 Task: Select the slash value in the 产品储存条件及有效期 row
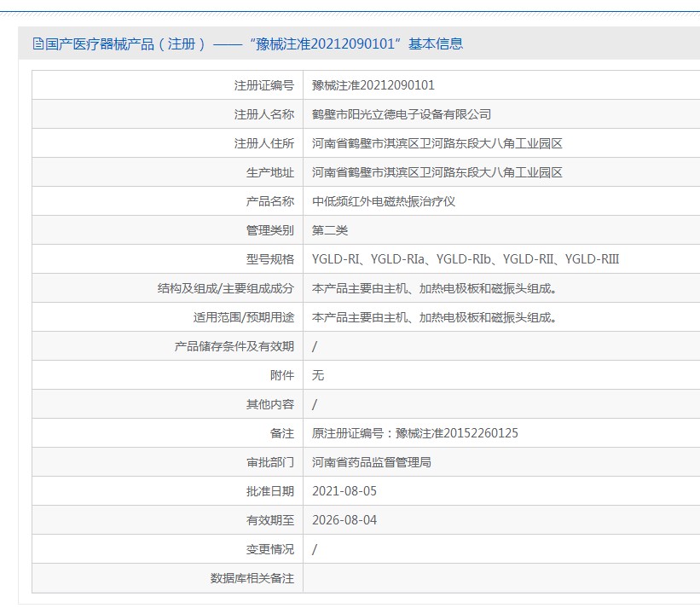pos(315,346)
